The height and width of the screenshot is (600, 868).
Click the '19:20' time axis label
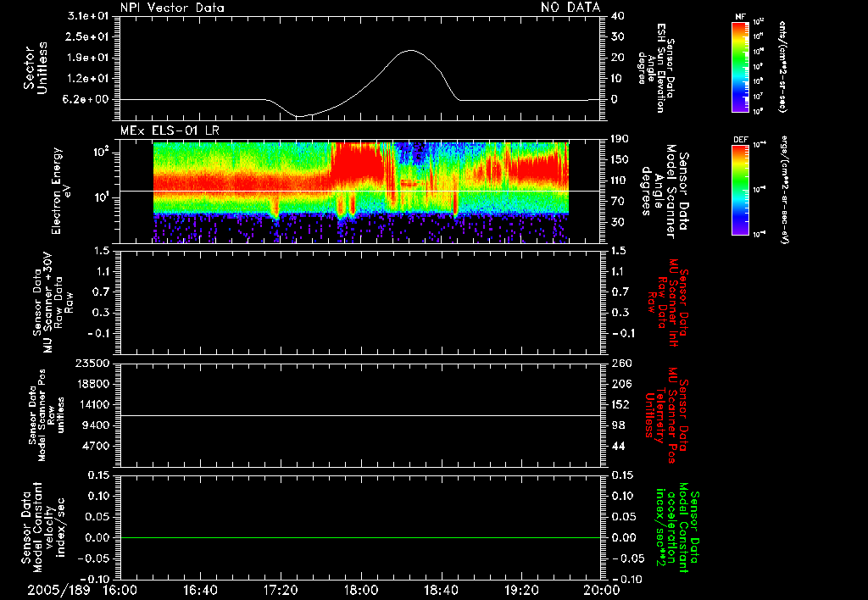[521, 590]
